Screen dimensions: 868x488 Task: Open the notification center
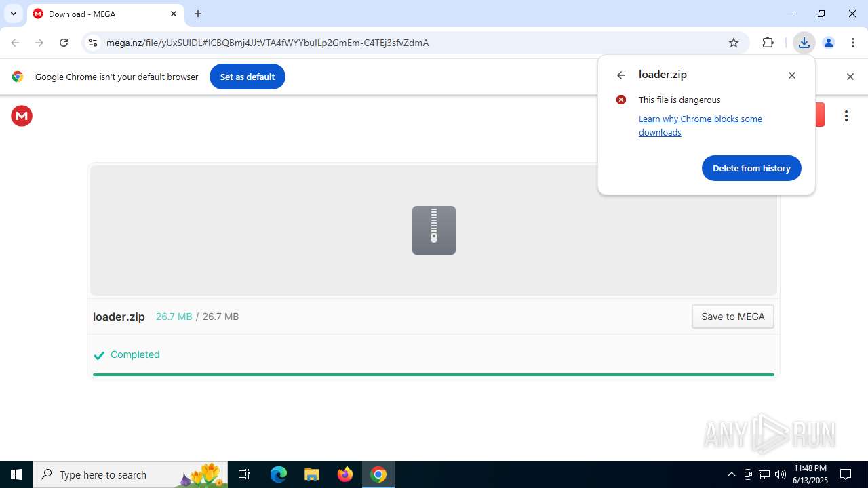tap(846, 474)
